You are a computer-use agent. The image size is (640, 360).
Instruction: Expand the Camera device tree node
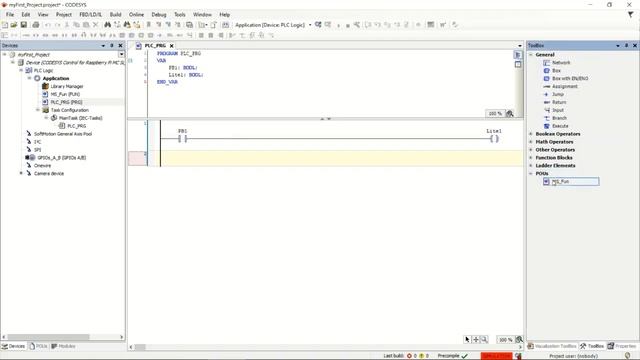pos(21,173)
